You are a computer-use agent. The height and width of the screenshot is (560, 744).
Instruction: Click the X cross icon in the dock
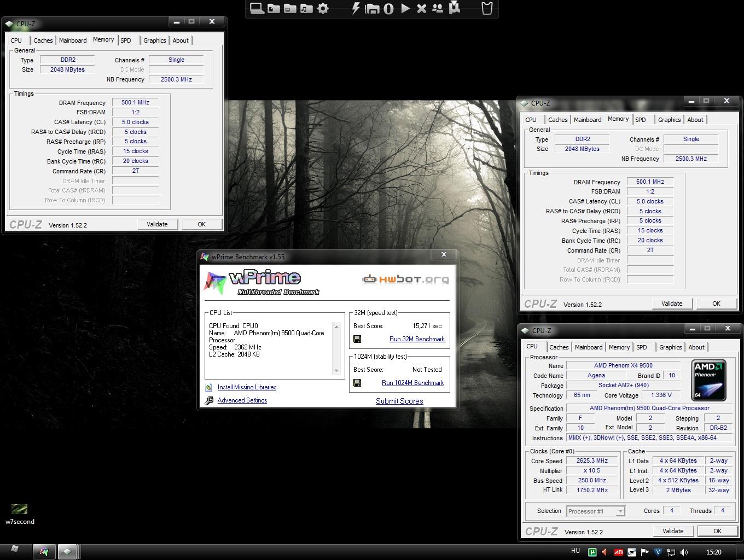[x=422, y=8]
